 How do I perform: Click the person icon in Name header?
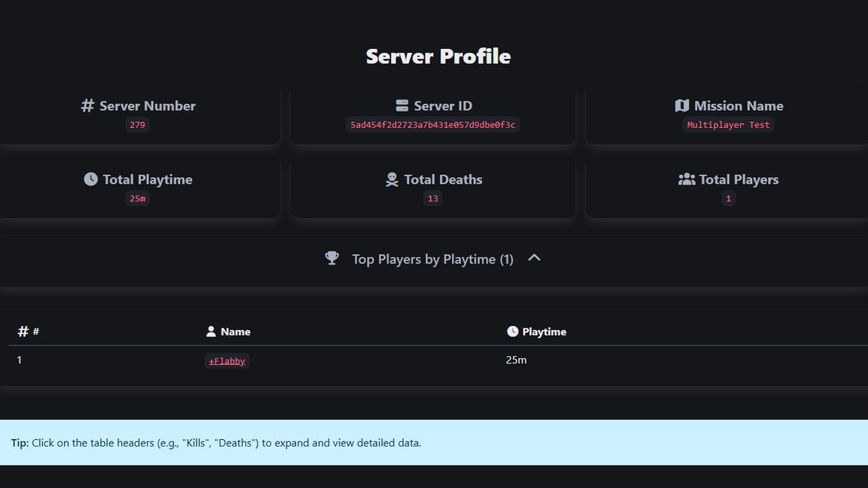pos(211,331)
